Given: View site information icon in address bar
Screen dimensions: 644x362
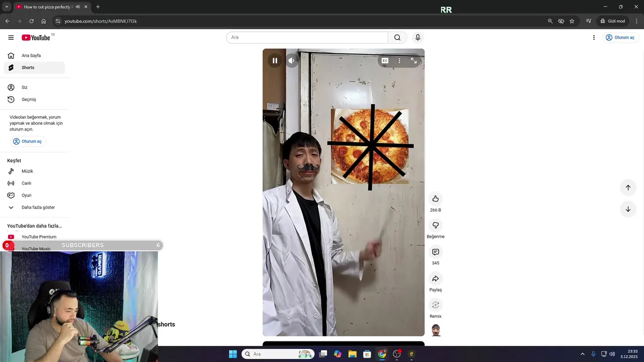Looking at the screenshot, I should (x=58, y=21).
